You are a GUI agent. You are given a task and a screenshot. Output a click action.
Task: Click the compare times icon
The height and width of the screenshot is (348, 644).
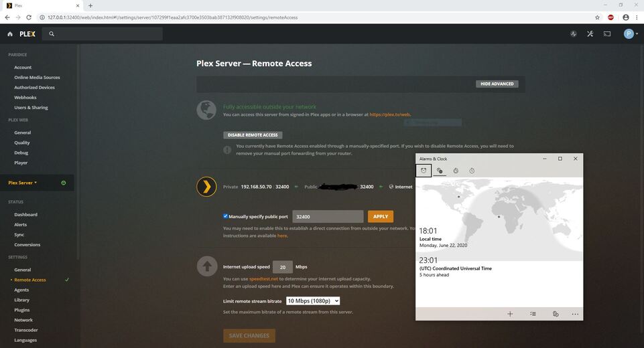click(556, 314)
